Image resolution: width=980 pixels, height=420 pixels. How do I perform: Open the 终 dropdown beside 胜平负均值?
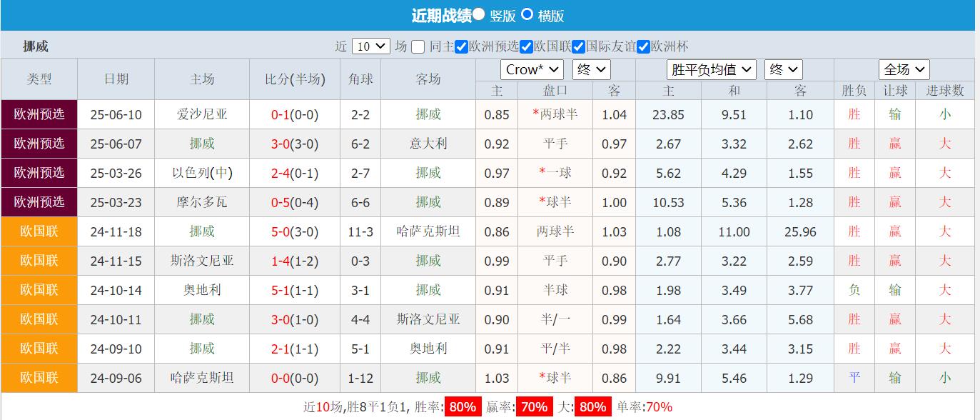[x=783, y=69]
